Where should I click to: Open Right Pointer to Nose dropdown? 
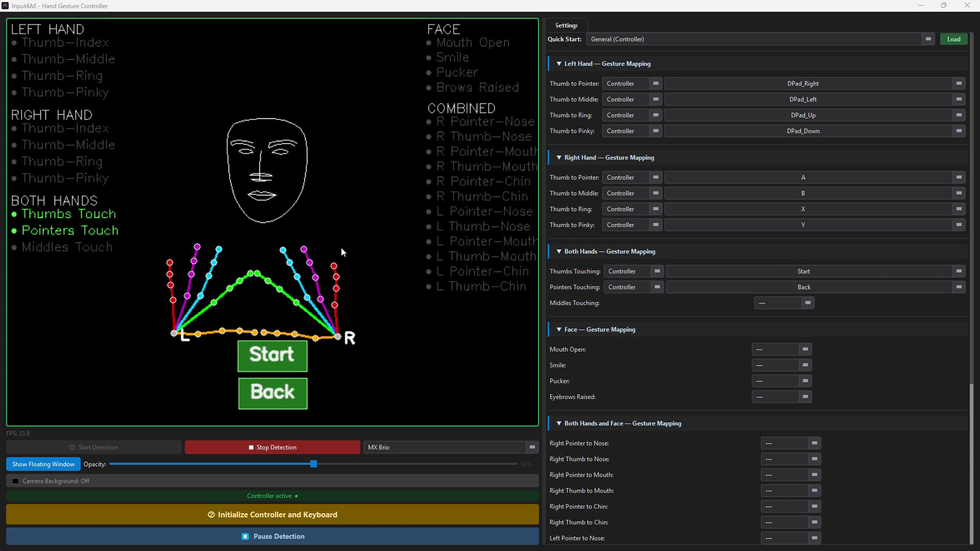click(x=791, y=443)
